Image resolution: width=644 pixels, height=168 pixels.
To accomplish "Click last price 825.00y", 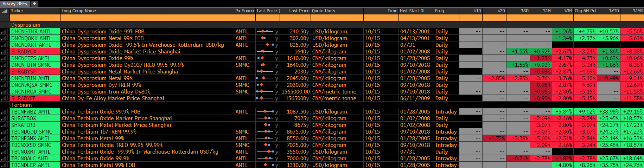I will (299, 45).
